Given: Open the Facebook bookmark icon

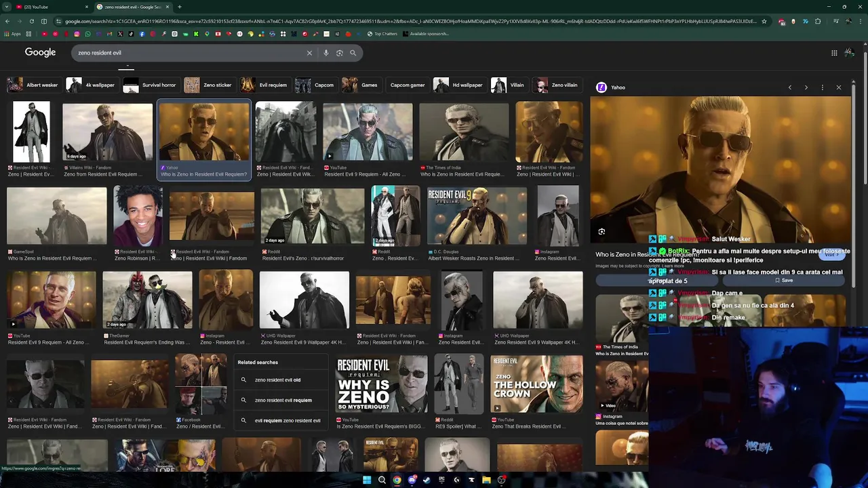Looking at the screenshot, I should [142, 34].
